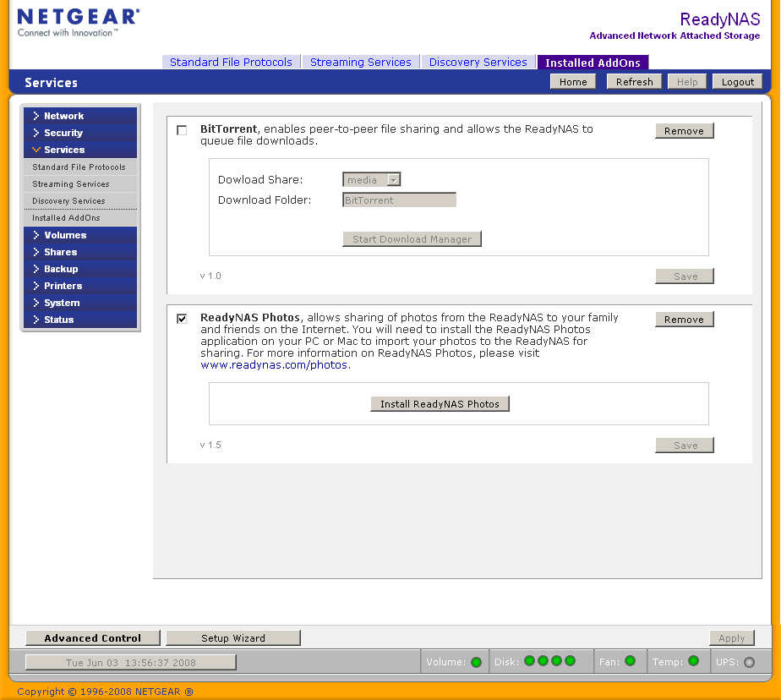
Task: Expand the Status sidebar section
Action: [80, 320]
